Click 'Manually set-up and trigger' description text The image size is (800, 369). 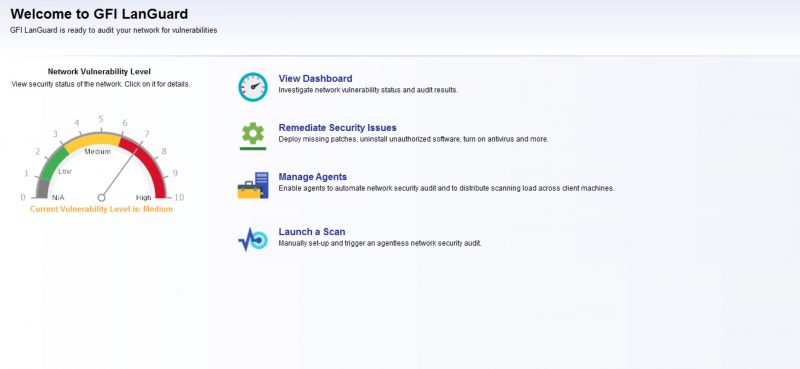(x=380, y=243)
